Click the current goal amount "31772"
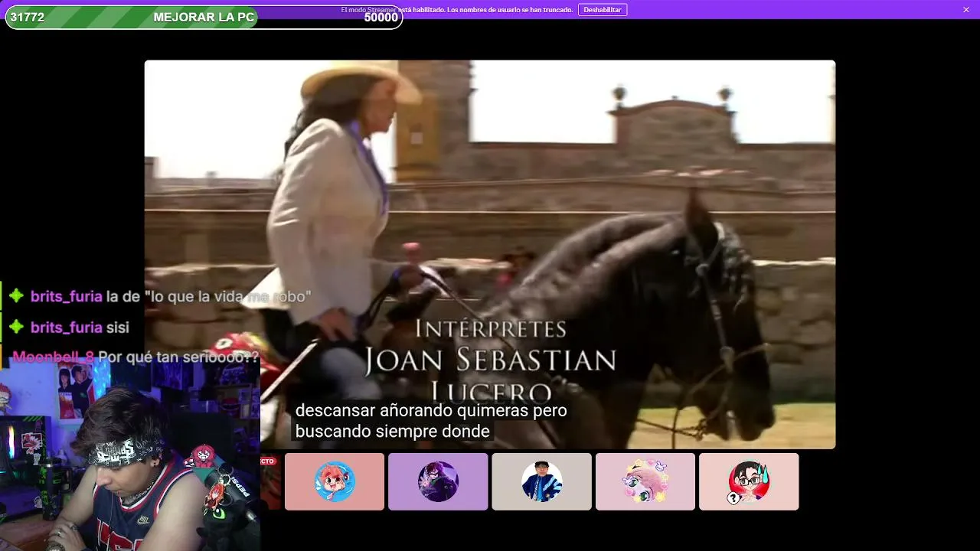The height and width of the screenshot is (551, 980). click(x=27, y=18)
